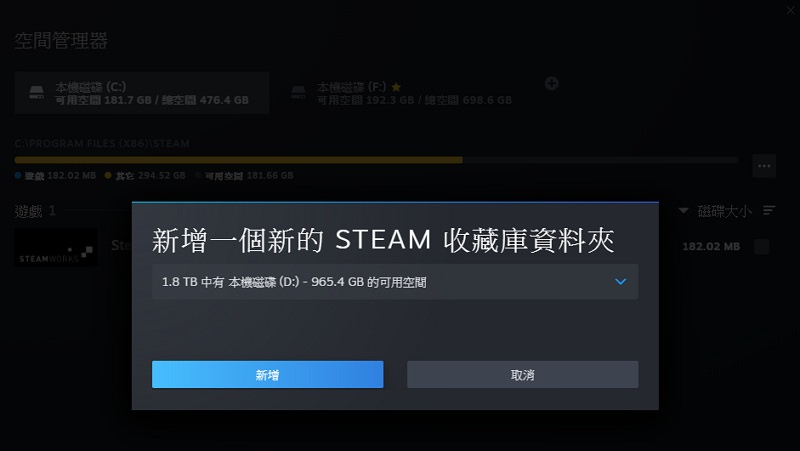800x451 pixels.
Task: Click the Steamworks game logo thumbnail
Action: coord(56,248)
